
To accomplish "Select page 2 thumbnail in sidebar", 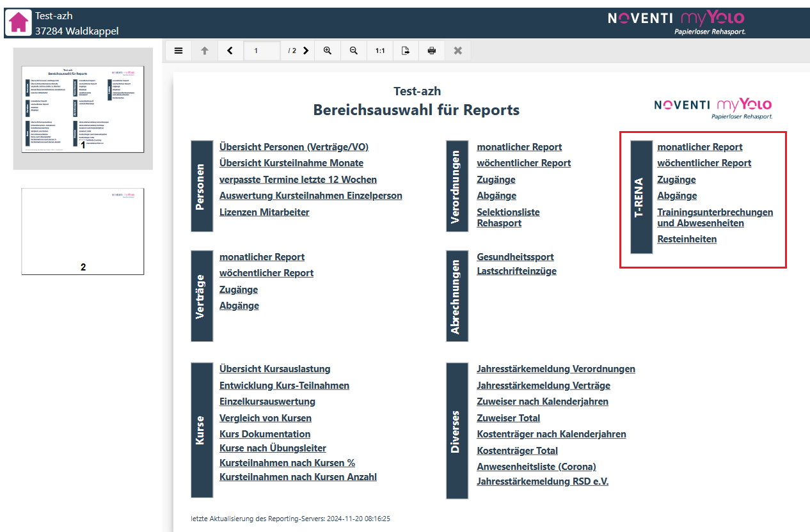I will (x=83, y=231).
